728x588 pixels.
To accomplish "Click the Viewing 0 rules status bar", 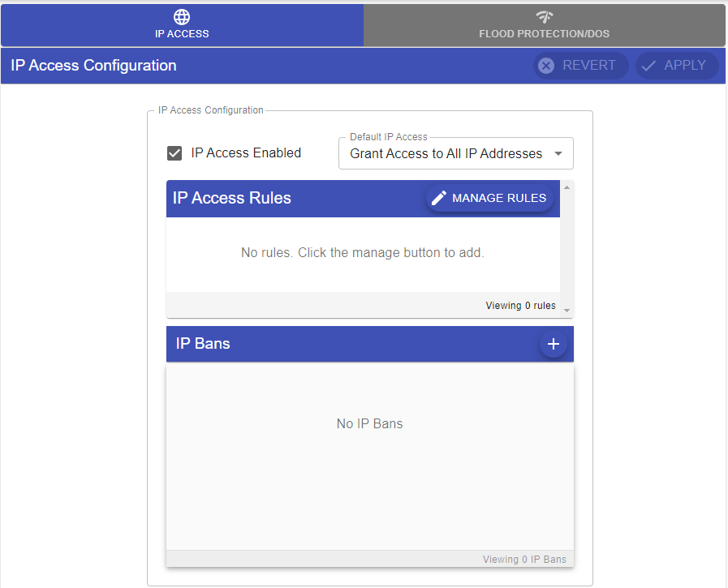I will (520, 305).
